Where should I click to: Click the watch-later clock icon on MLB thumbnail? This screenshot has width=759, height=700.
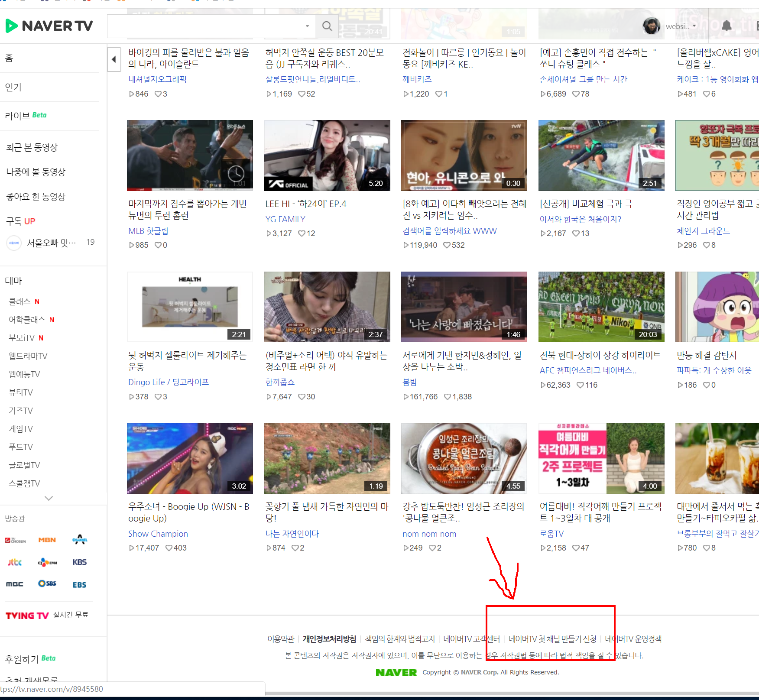point(236,174)
